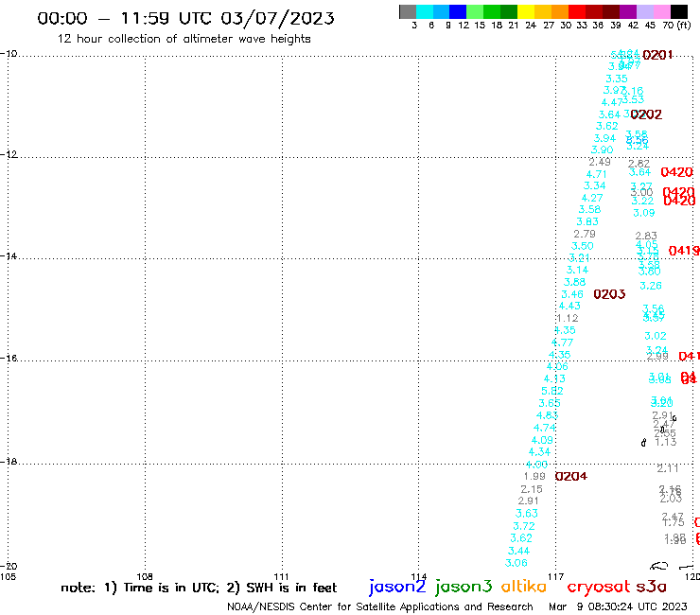
Task: Click the 's3a' satellite label
Action: (x=652, y=587)
